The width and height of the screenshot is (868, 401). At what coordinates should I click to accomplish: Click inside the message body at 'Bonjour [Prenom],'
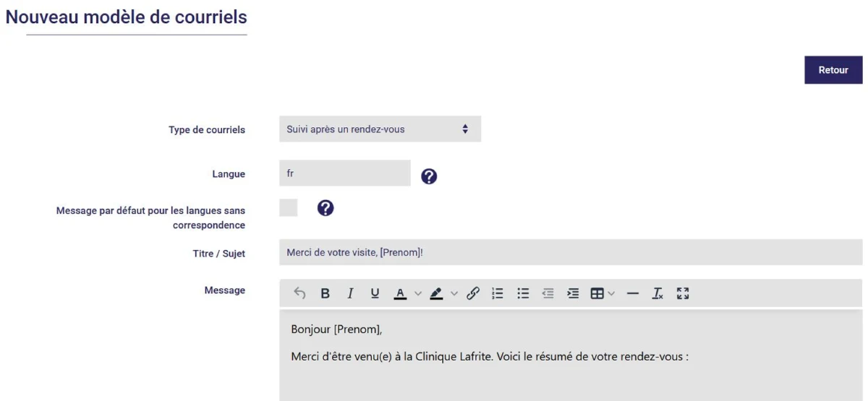336,329
